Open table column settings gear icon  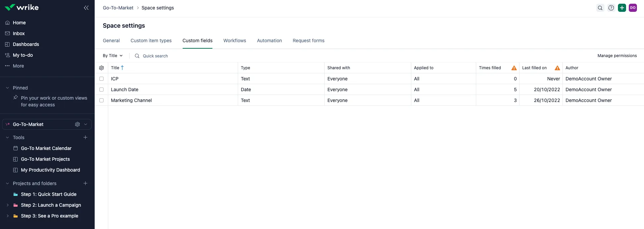pos(101,68)
